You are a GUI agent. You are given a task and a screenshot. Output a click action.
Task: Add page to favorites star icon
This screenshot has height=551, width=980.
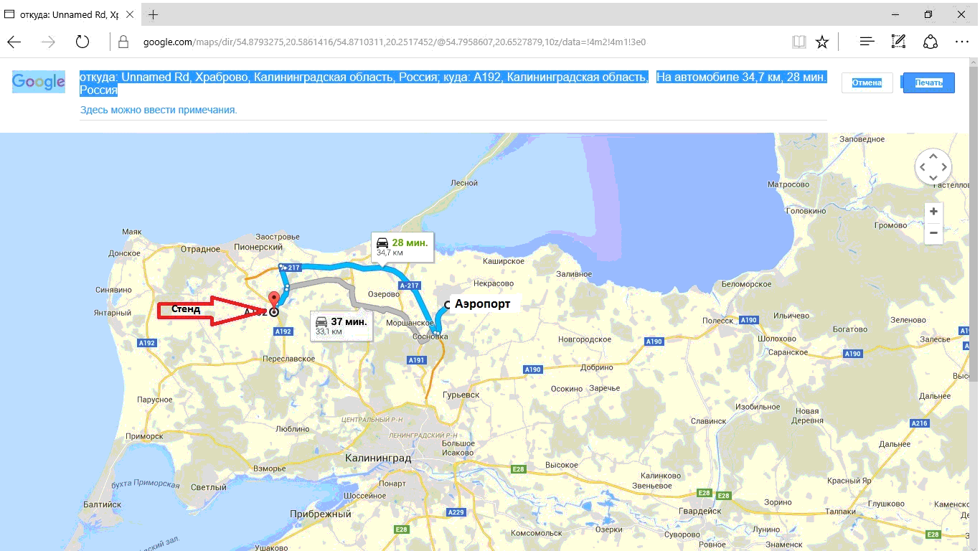coord(822,42)
